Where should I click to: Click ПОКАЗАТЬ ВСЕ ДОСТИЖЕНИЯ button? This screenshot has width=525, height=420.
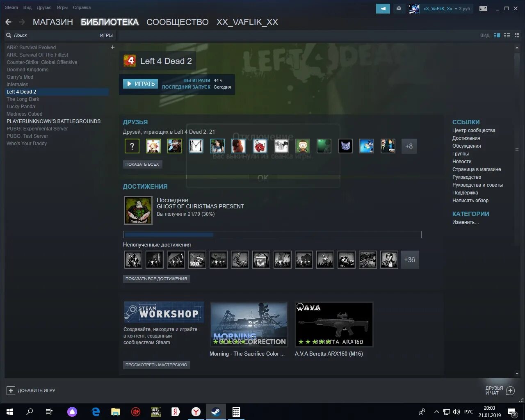[156, 278]
